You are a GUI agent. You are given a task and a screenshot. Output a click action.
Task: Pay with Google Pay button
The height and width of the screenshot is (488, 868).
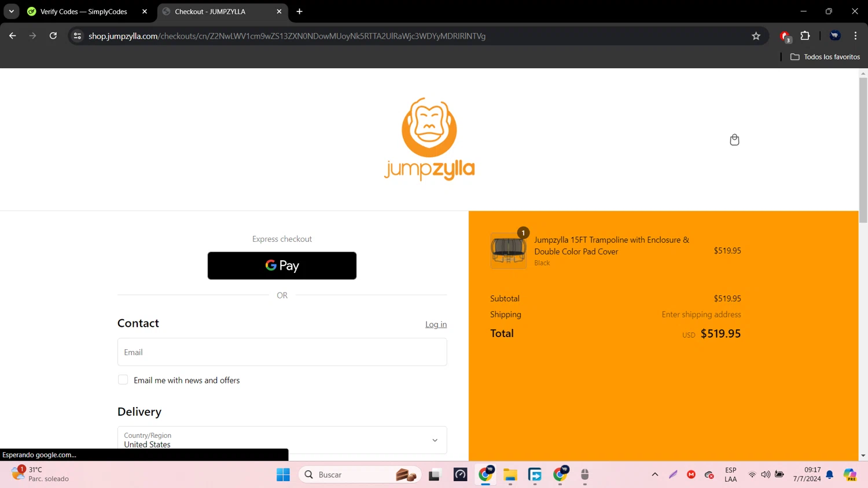(x=282, y=265)
